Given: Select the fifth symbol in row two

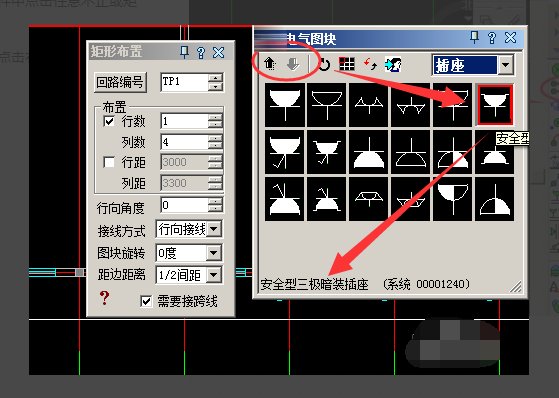Looking at the screenshot, I should point(452,152).
